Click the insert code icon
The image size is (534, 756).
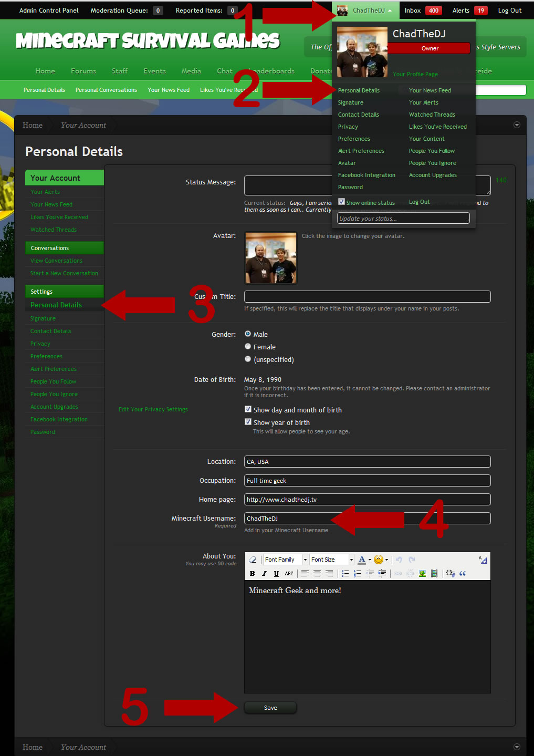[x=451, y=573]
